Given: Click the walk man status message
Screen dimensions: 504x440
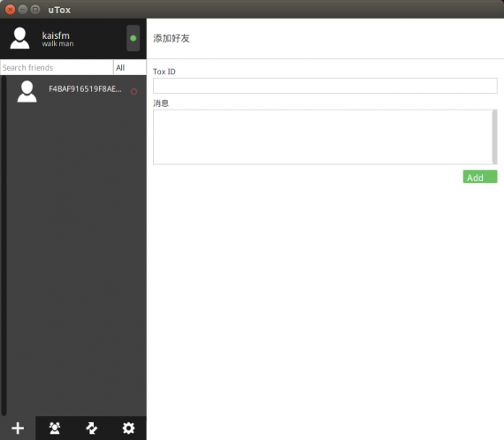Looking at the screenshot, I should pos(57,44).
